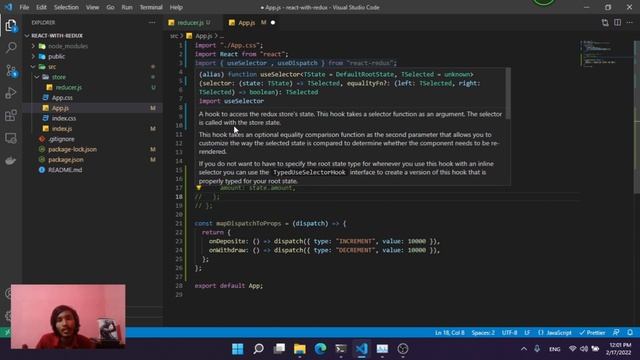640x360 pixels.
Task: Click the Windows Start button
Action: coord(238,349)
